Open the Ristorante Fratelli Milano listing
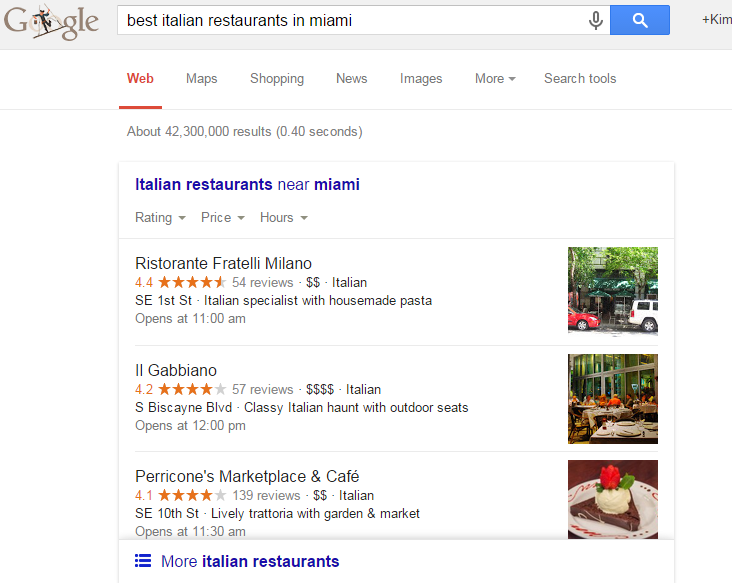The width and height of the screenshot is (732, 583). [223, 263]
